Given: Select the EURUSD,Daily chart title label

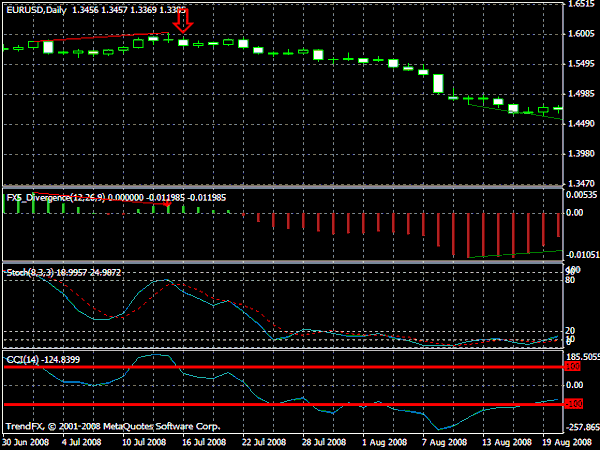Looking at the screenshot, I should [36, 10].
